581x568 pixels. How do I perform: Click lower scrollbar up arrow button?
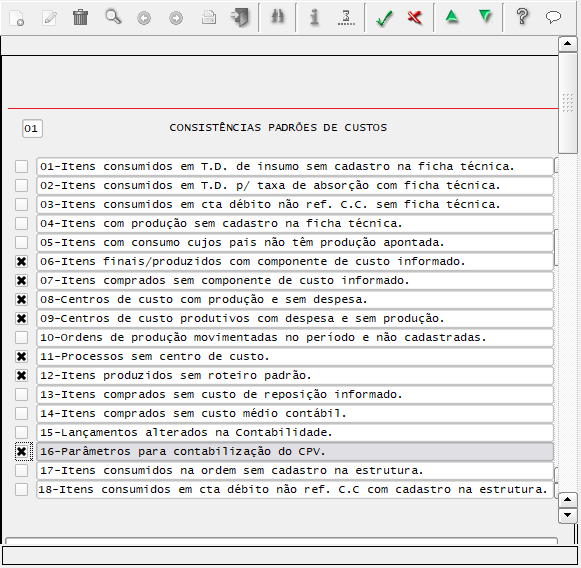[567, 500]
